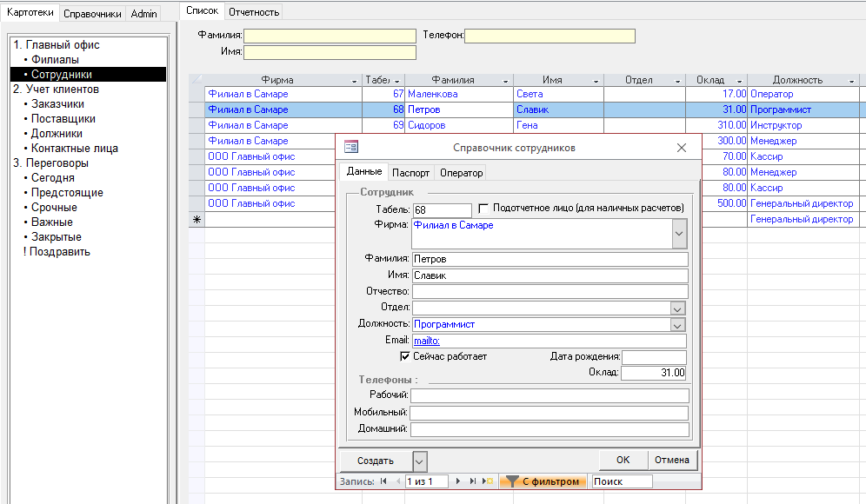Select 'Заказчики' in navigation tree
Viewport: 866px width, 504px height.
(x=57, y=104)
